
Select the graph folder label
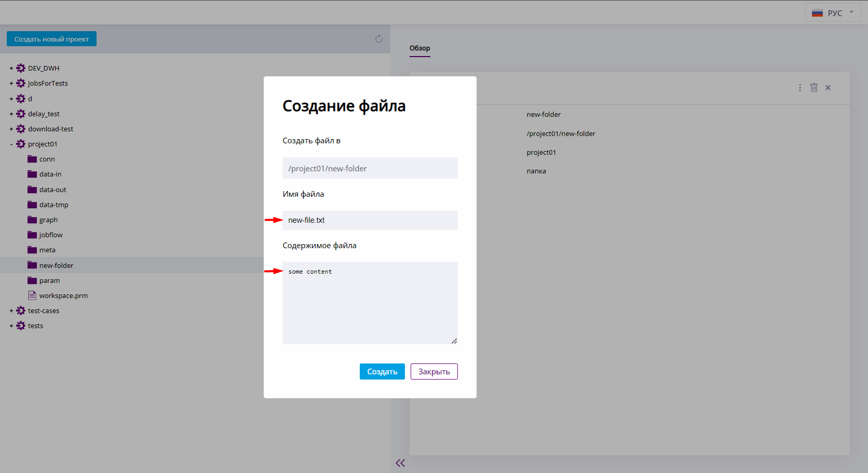tap(49, 220)
